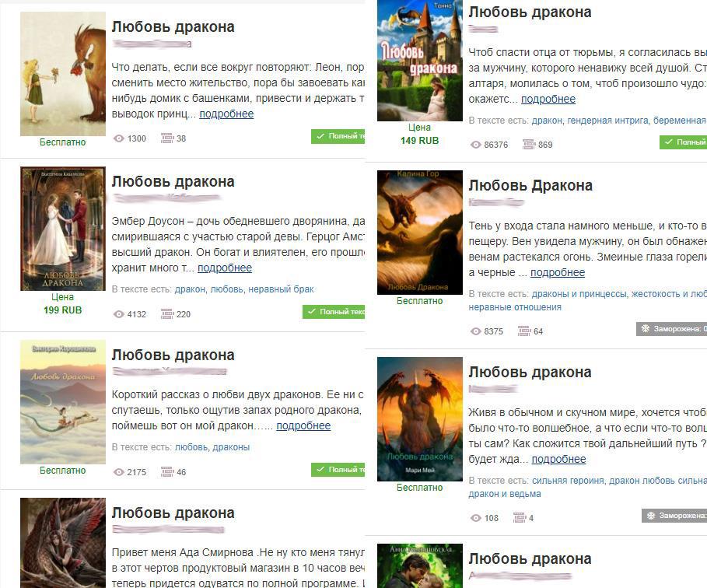707x588 pixels.
Task: Click the eye icon beside 8375 views
Action: tap(476, 331)
